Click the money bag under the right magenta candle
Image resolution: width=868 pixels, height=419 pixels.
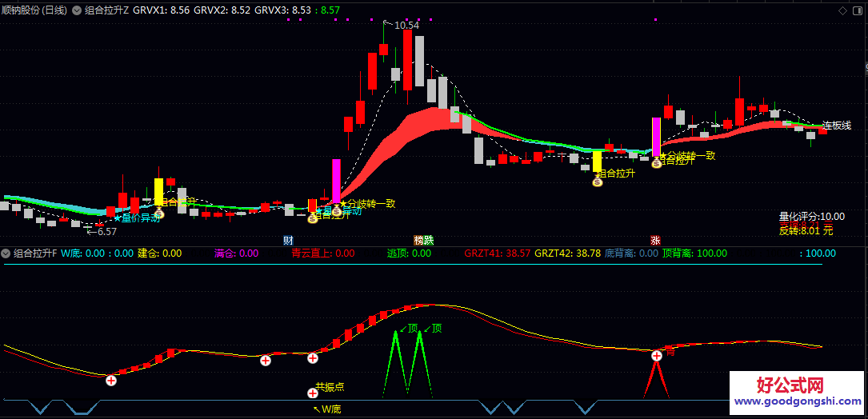click(x=657, y=163)
